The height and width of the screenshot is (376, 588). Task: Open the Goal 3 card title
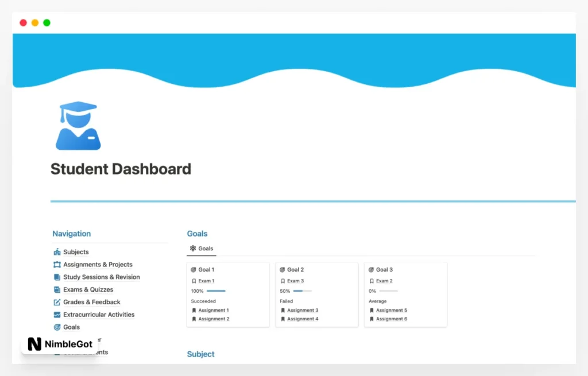click(384, 270)
